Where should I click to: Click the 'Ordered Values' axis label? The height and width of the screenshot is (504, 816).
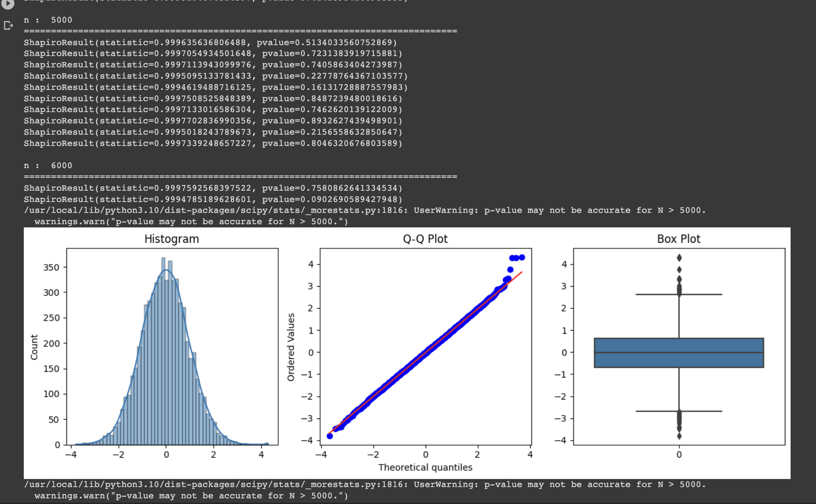(291, 347)
